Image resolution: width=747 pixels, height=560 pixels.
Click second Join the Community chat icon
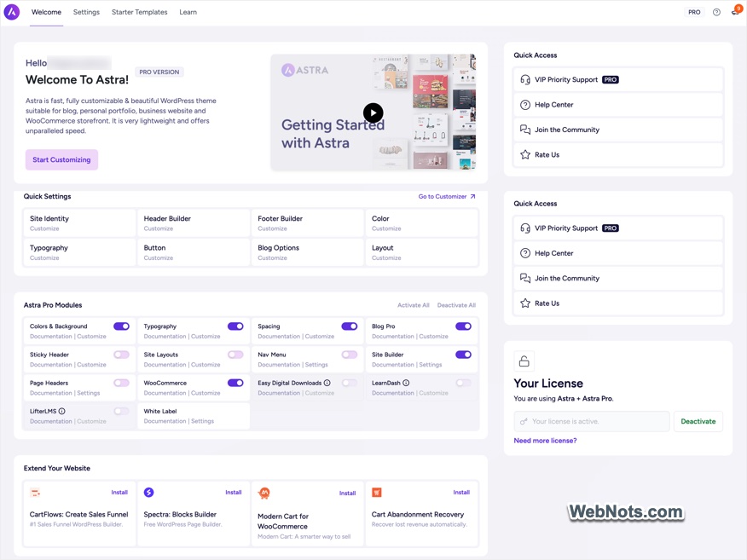coord(525,278)
